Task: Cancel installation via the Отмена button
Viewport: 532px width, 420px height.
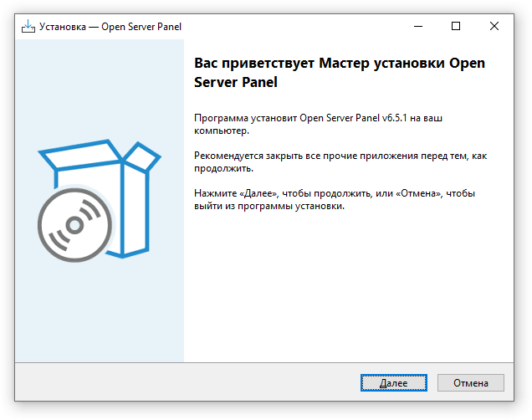Action: tap(471, 382)
